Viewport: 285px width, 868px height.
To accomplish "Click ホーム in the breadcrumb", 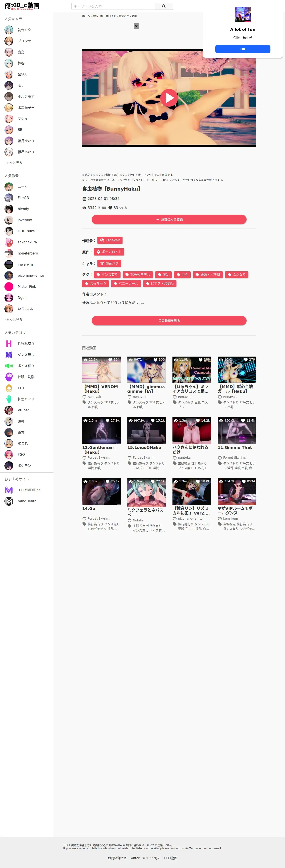I will point(86,16).
